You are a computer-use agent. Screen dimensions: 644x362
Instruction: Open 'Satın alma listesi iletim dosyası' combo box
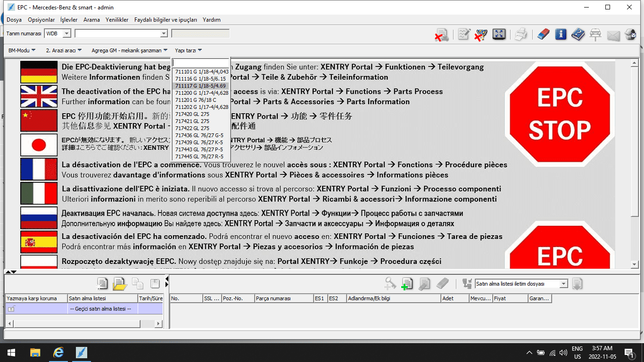[x=563, y=284]
